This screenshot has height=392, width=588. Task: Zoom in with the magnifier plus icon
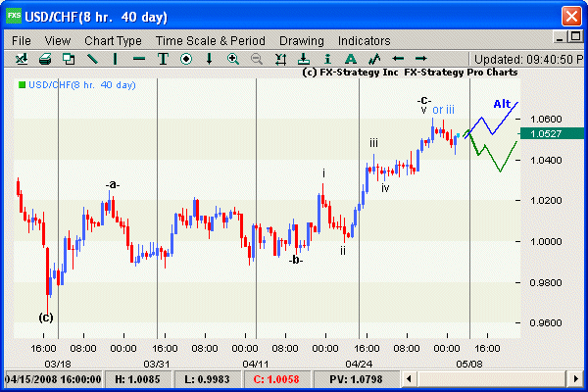tap(233, 59)
